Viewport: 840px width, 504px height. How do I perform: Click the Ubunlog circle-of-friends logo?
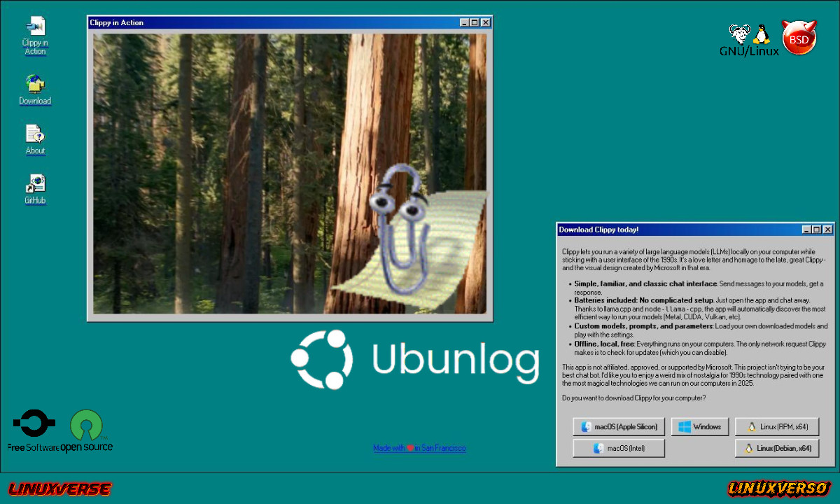(321, 360)
